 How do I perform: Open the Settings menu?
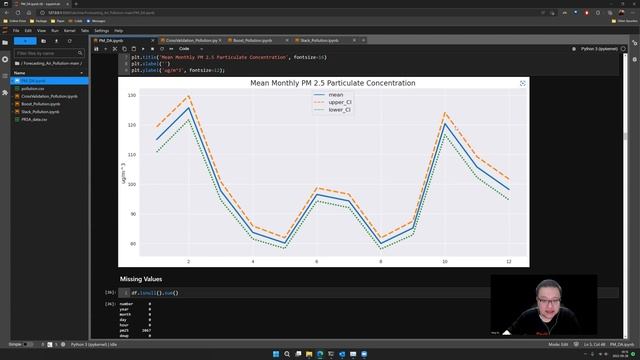[101, 31]
